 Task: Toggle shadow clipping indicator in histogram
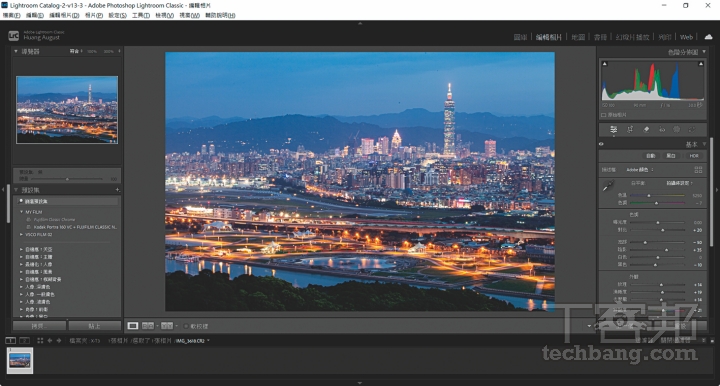coord(605,64)
